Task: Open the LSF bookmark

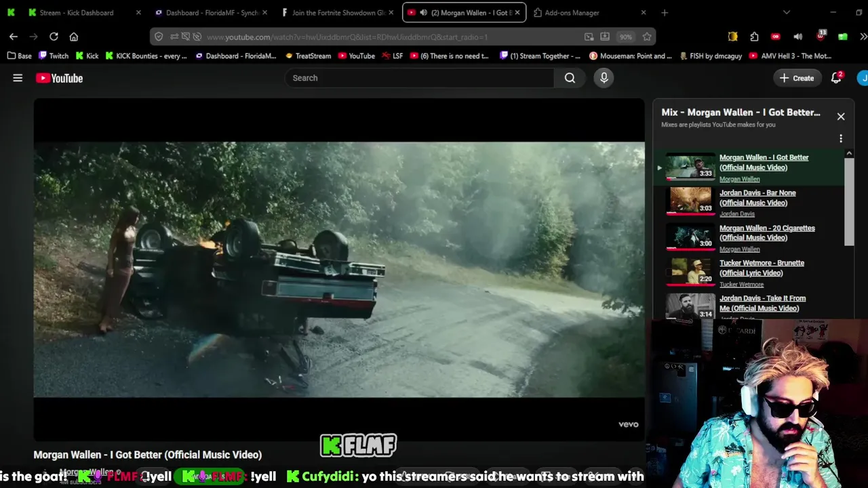Action: 392,56
